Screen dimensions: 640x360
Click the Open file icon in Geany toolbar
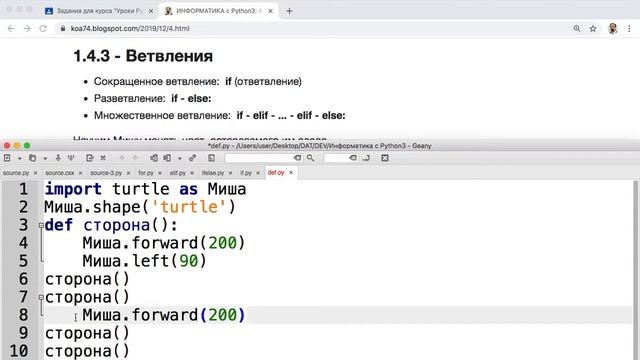(32, 158)
